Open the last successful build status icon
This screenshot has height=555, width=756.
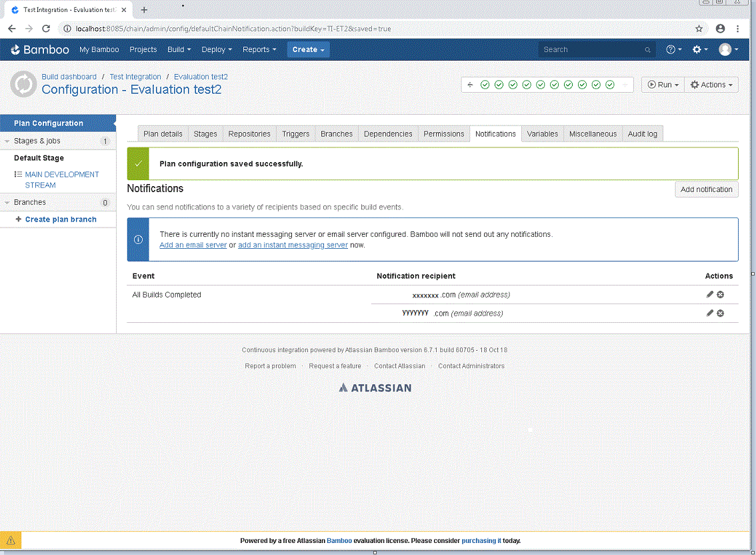point(610,85)
